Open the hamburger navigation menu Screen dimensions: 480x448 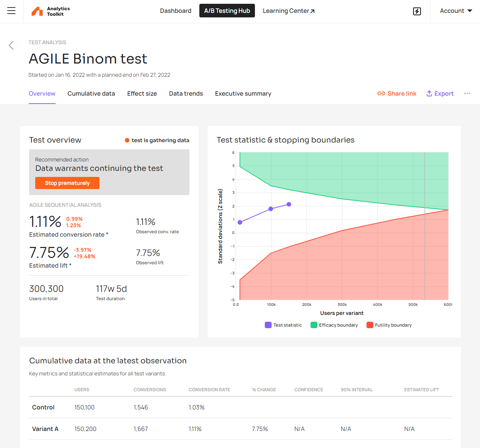click(11, 11)
